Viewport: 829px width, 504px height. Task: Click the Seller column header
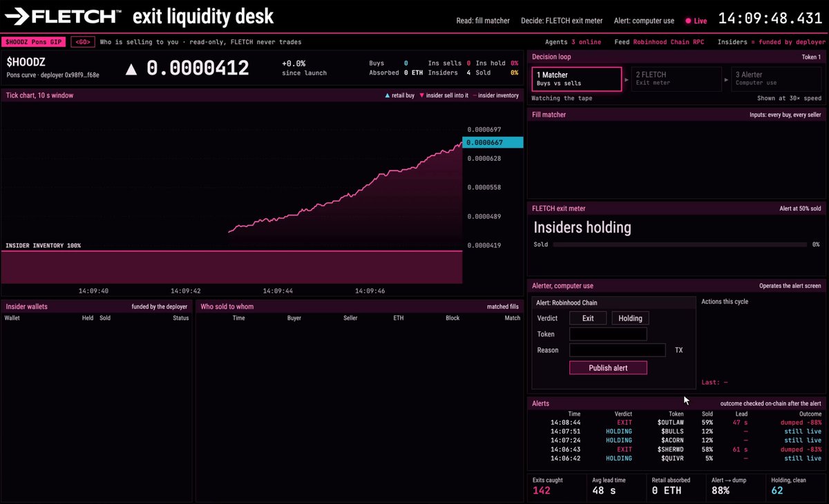(x=350, y=318)
